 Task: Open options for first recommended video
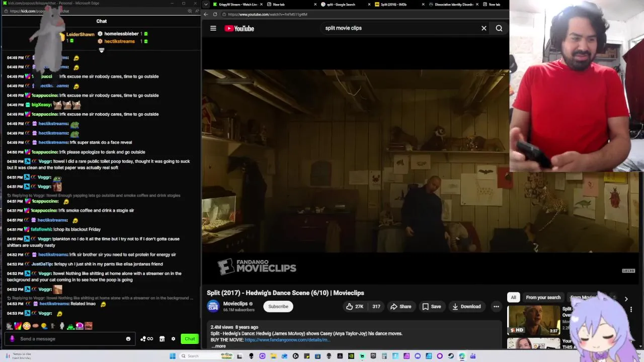(x=631, y=309)
